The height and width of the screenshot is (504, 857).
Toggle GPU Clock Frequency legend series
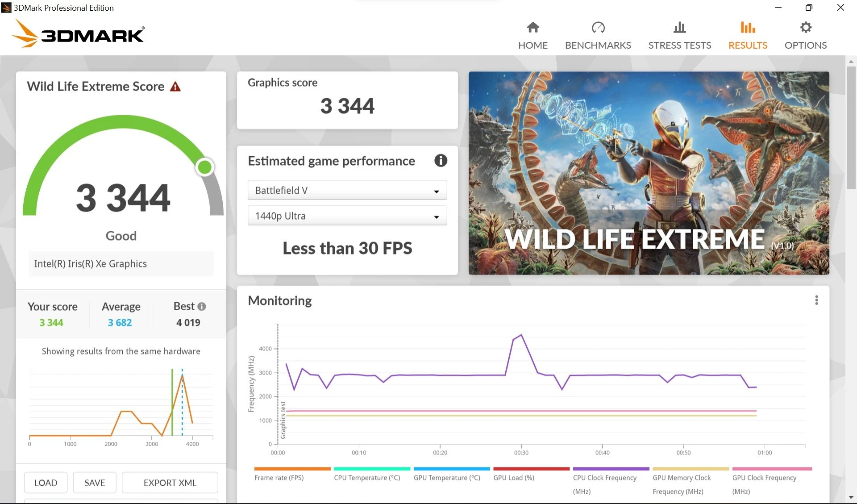tap(764, 484)
